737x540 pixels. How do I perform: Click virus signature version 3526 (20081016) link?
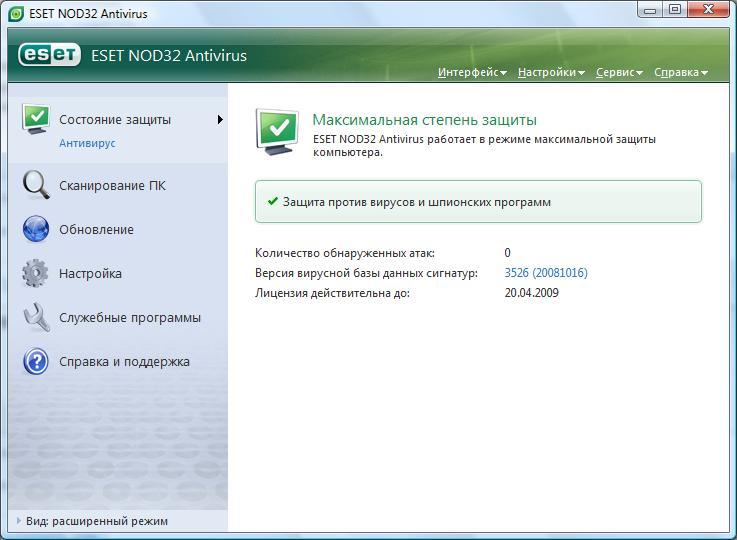[546, 273]
